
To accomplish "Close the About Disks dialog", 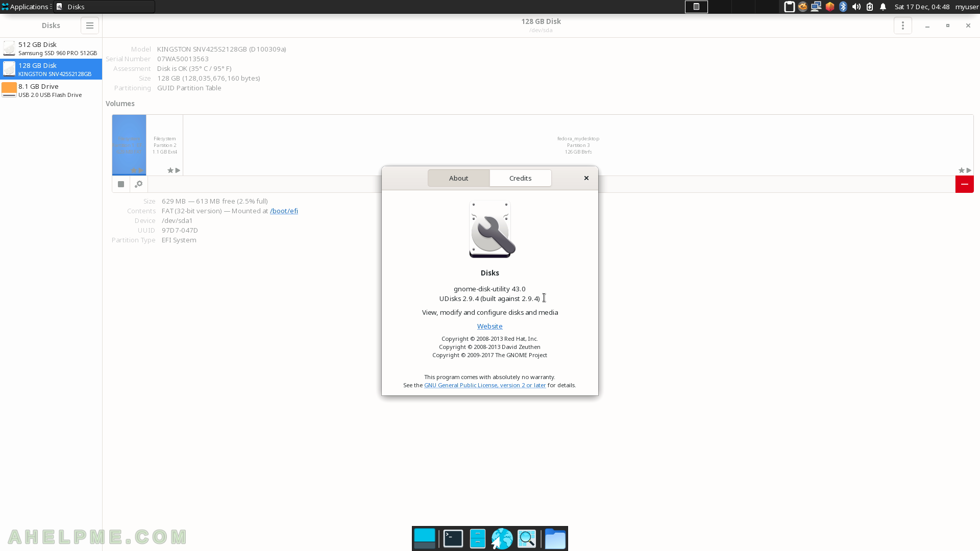I will [586, 178].
